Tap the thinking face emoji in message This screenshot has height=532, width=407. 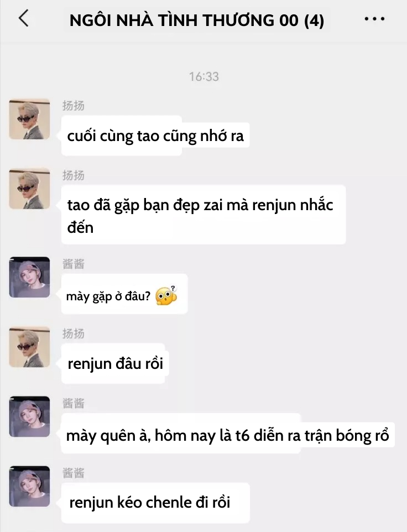(166, 296)
